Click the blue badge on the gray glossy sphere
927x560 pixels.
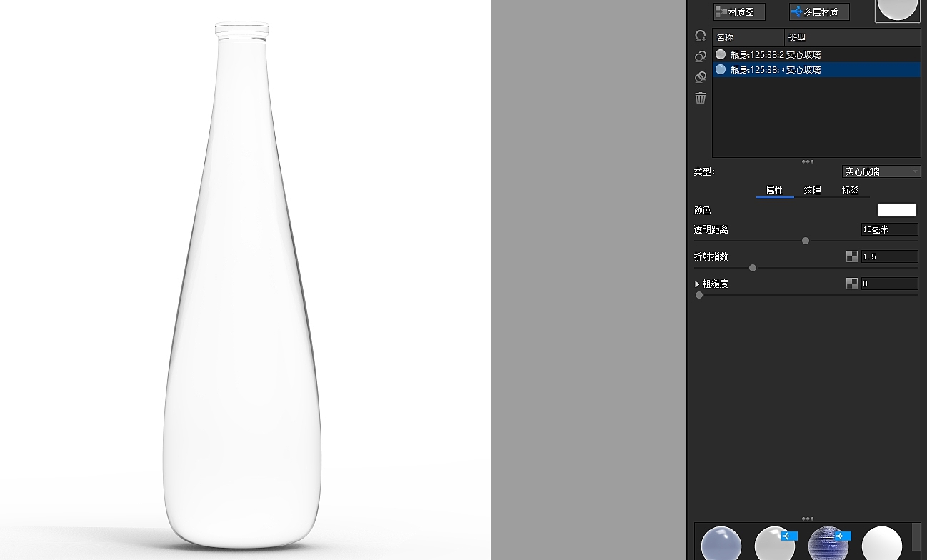tap(789, 536)
